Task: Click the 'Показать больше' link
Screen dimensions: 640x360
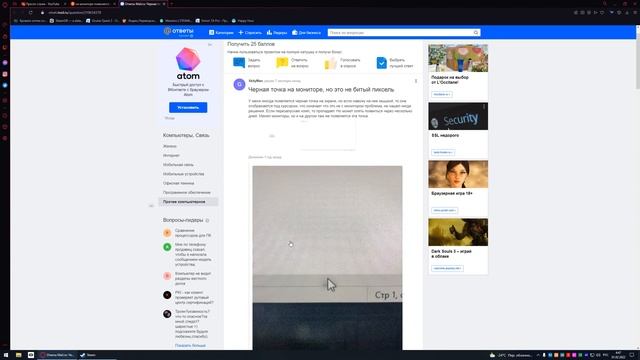Action: tap(190, 346)
